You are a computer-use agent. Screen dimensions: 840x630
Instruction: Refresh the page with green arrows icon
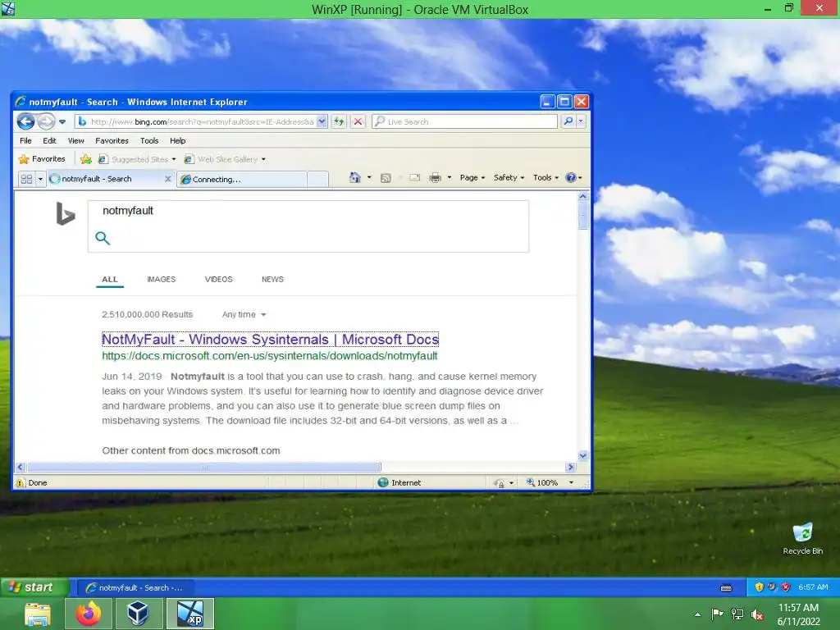tap(339, 121)
